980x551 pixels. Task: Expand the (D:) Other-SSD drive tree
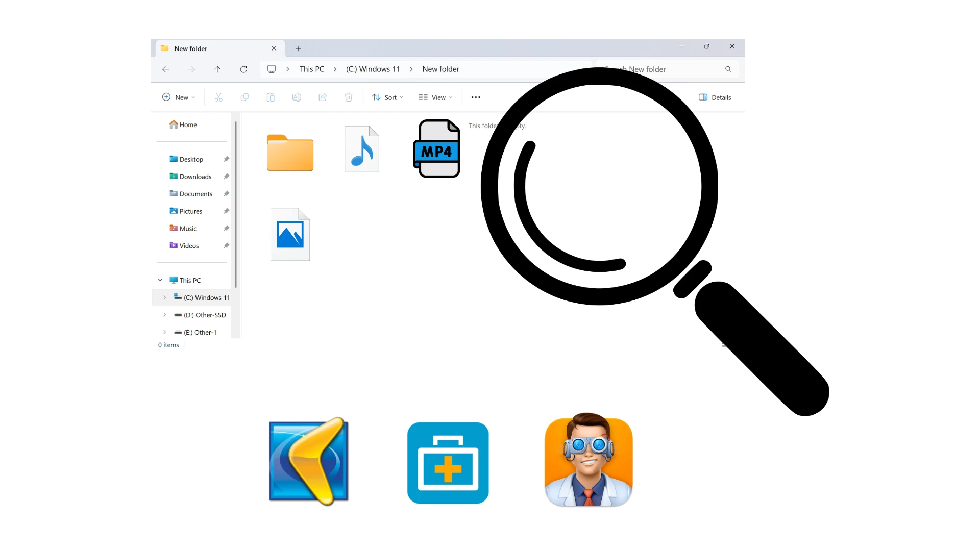[x=164, y=315]
